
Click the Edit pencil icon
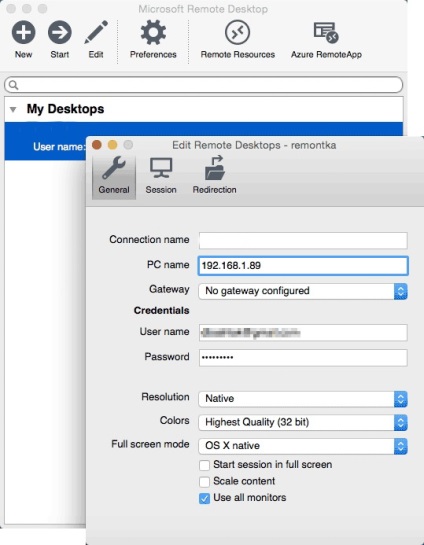pos(96,32)
